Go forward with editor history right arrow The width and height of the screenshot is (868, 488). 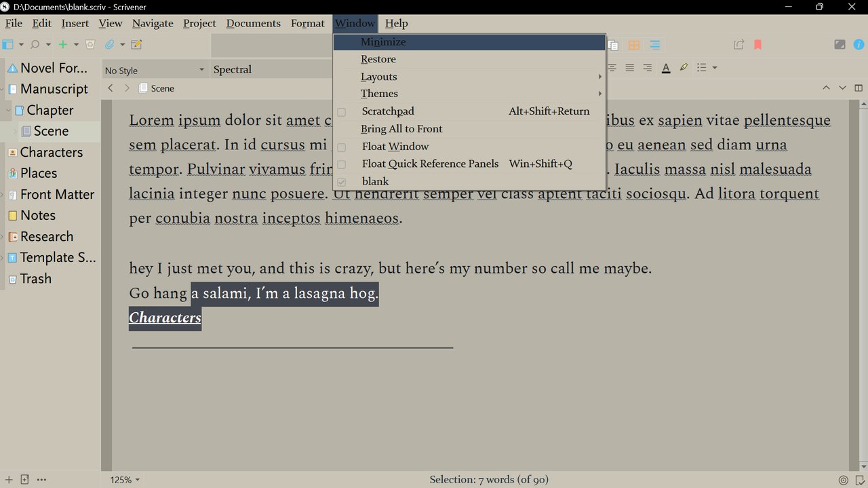point(127,88)
